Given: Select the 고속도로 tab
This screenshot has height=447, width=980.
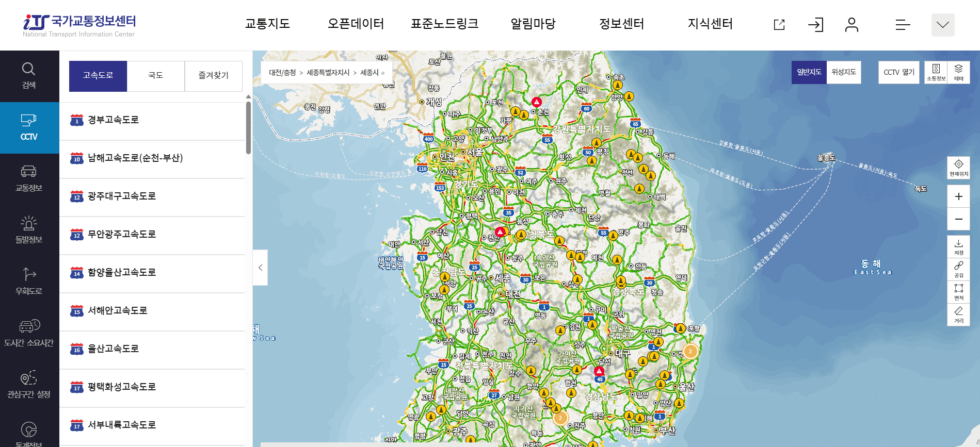Looking at the screenshot, I should tap(98, 76).
